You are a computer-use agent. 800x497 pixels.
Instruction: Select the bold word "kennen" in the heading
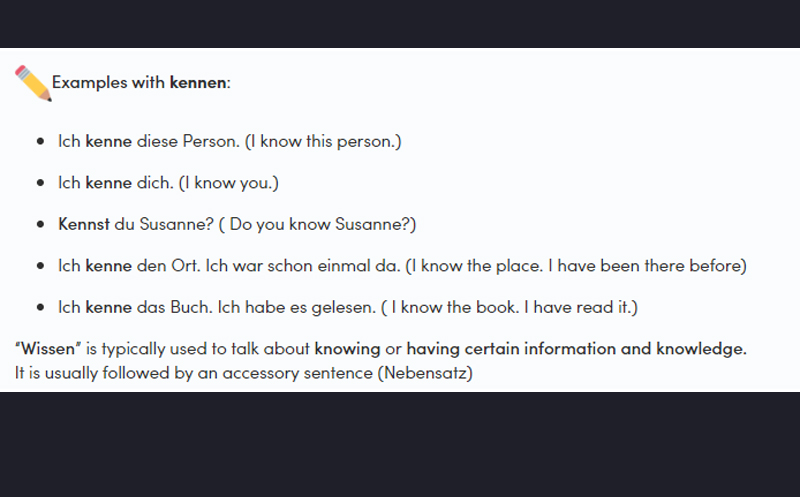[x=198, y=82]
